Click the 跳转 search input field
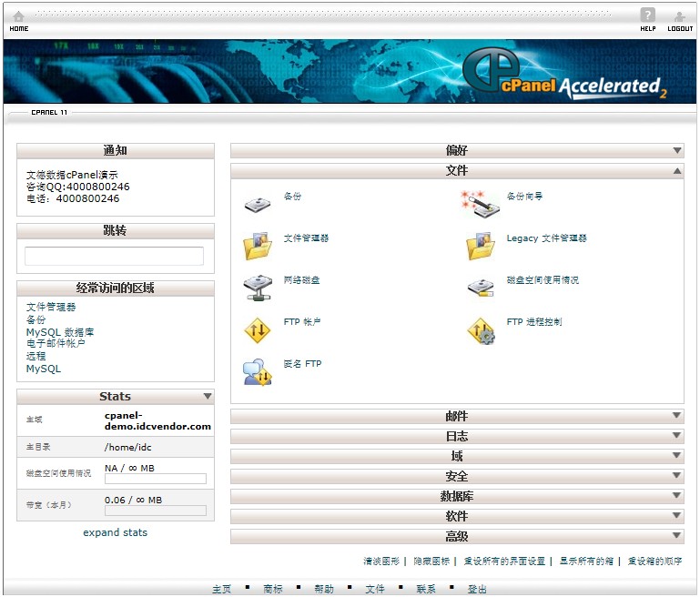700x597 pixels. pyautogui.click(x=115, y=256)
